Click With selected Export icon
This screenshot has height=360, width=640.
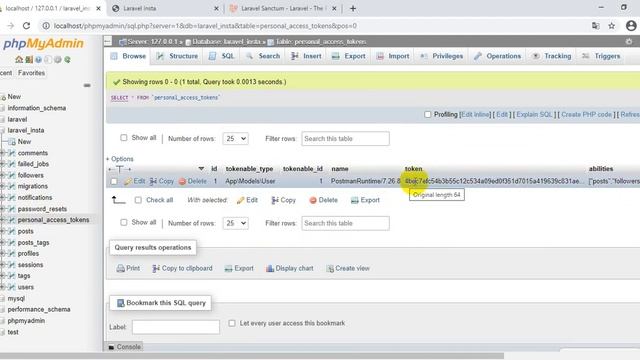(354, 200)
